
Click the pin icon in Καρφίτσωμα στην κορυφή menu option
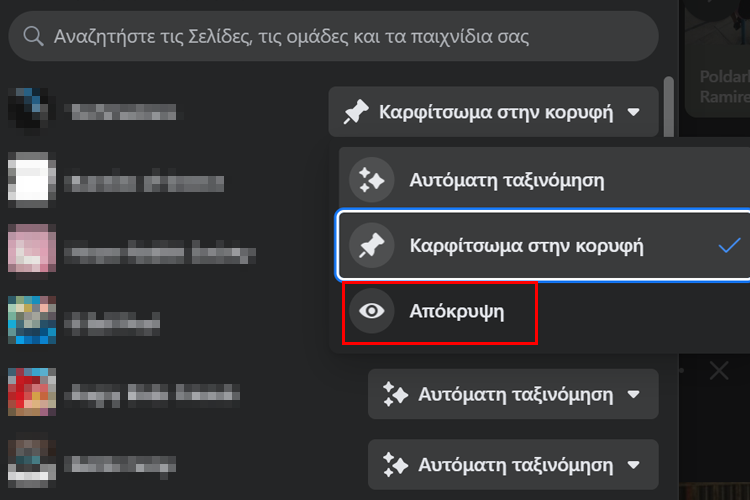click(x=372, y=245)
